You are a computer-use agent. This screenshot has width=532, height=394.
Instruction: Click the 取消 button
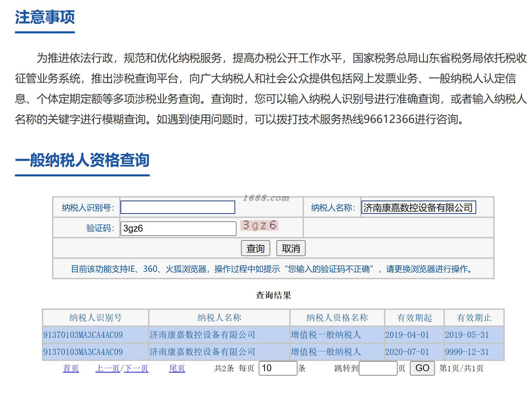(291, 248)
